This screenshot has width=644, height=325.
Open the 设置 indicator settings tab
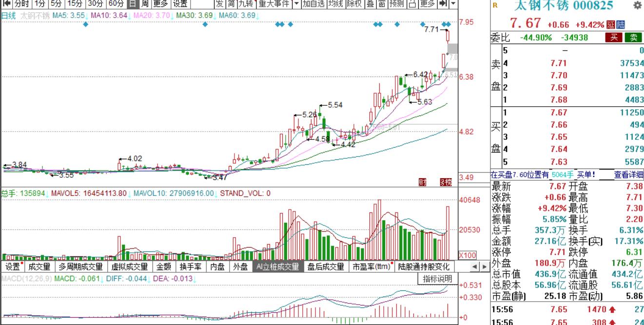coord(13,267)
